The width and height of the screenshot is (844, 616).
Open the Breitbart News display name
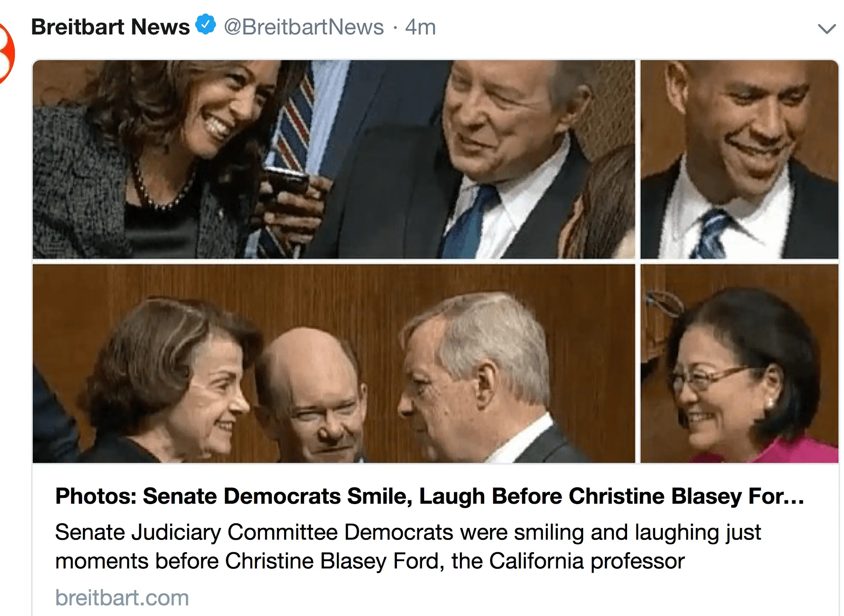pyautogui.click(x=111, y=27)
